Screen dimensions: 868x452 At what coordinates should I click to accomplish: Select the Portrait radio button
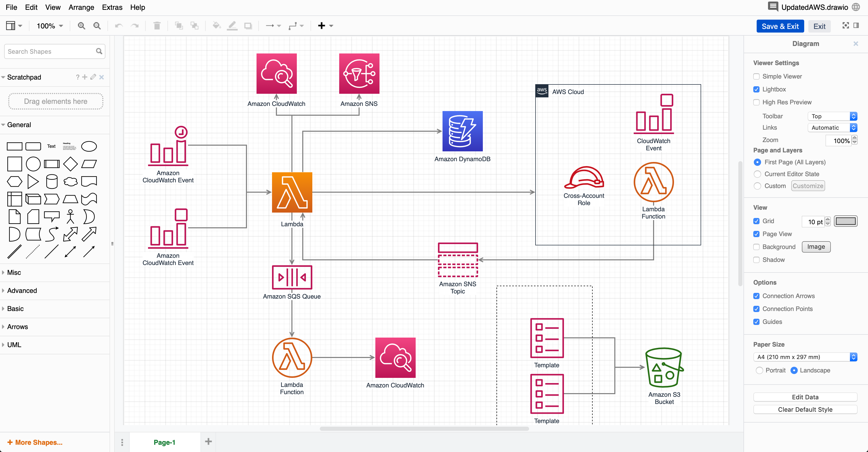760,370
